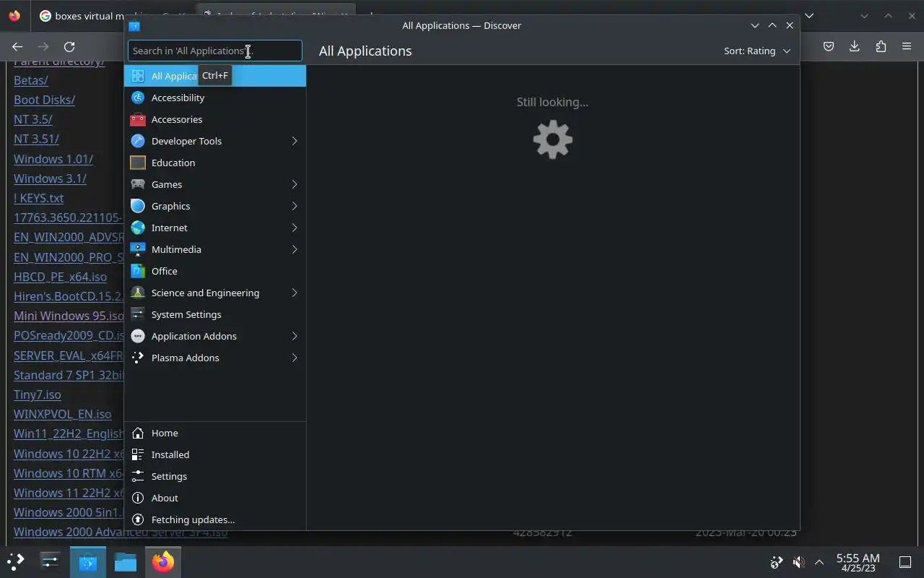Open Boot Disks/ directory link
Screen dimensions: 924x578
tap(44, 100)
